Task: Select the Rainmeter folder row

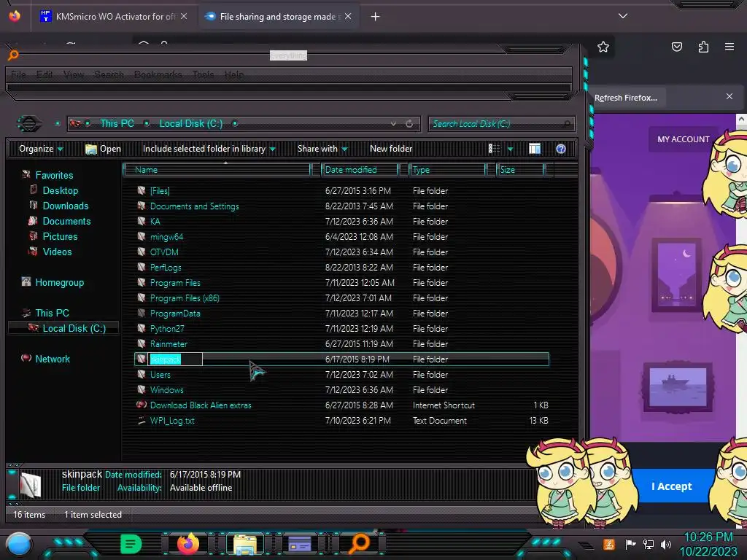Action: 341,344
